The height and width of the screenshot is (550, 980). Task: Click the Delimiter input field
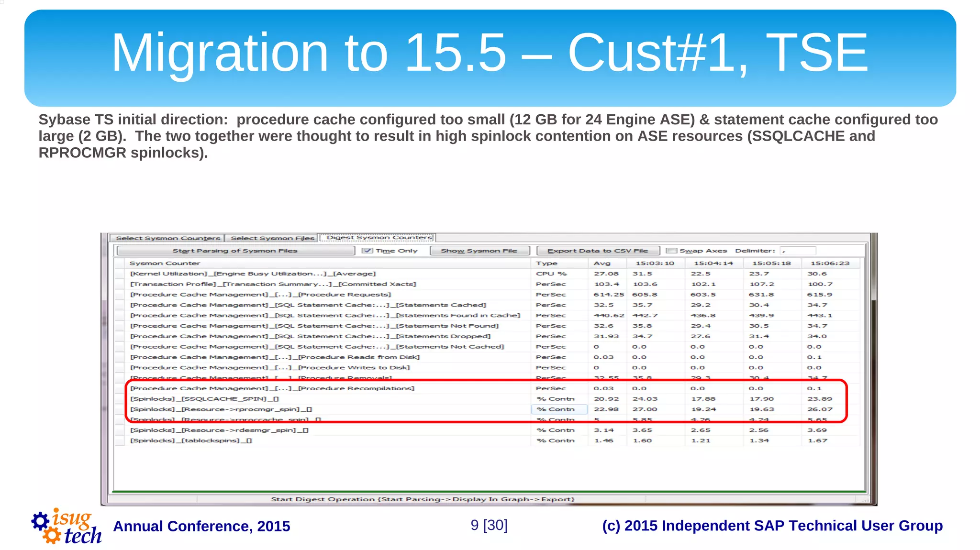tap(797, 251)
